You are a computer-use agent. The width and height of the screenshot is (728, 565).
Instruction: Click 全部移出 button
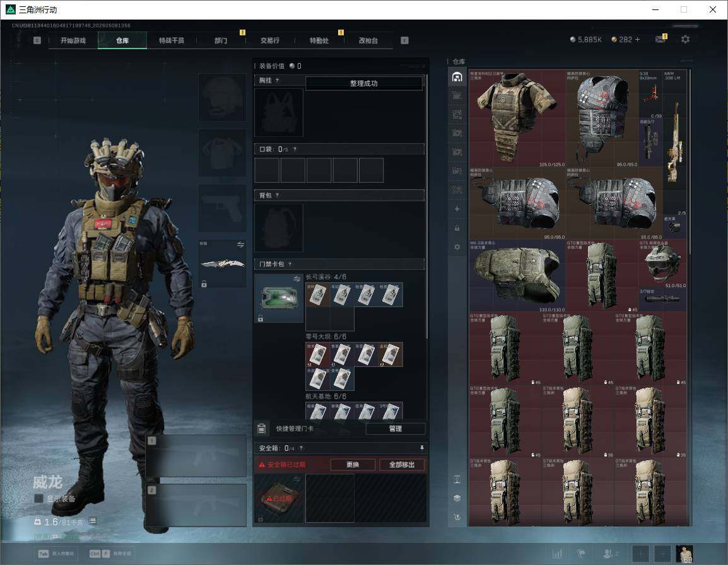coord(402,464)
